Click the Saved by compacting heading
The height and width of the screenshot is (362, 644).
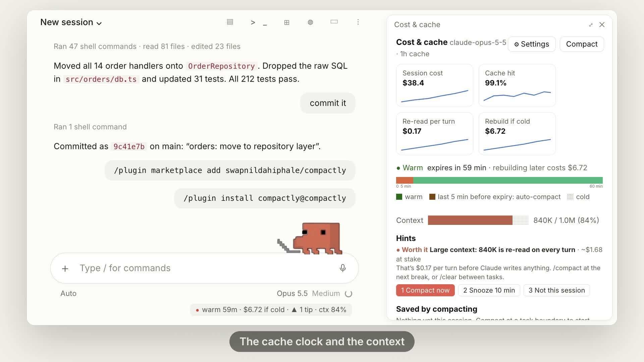[436, 309]
